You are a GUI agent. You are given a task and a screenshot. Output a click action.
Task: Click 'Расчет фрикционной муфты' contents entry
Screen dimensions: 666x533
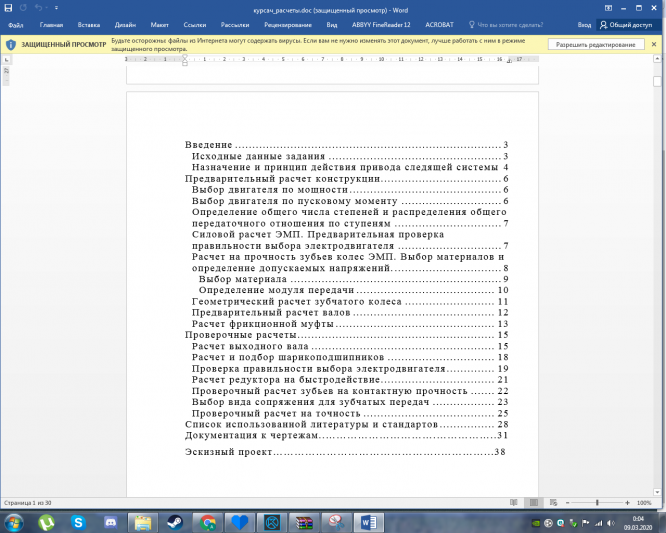[x=262, y=324]
